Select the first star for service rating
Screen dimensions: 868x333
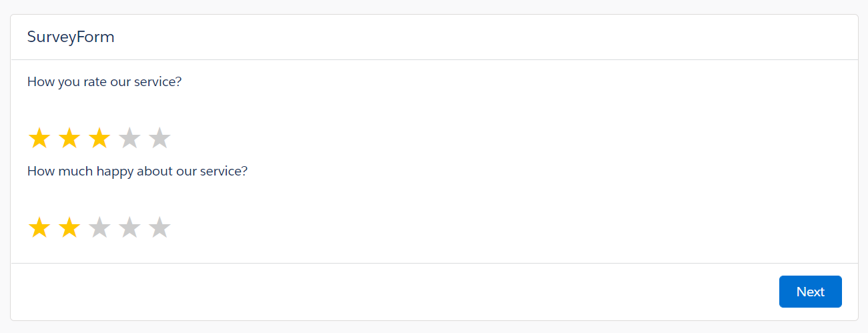coord(39,139)
